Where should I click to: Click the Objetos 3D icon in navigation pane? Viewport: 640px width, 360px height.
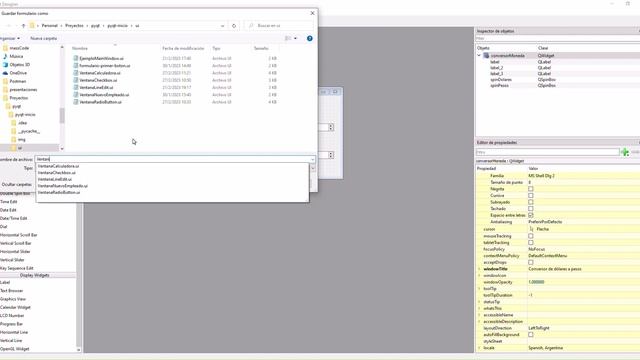click(5, 64)
